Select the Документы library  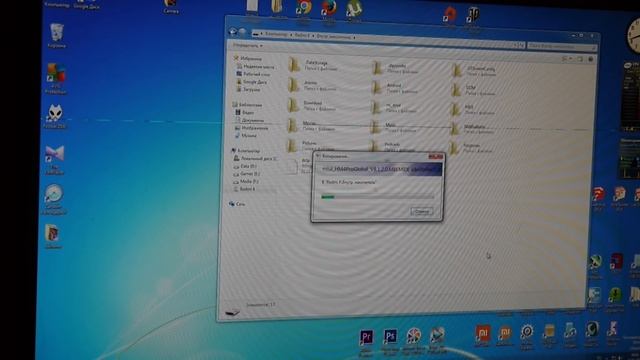click(x=249, y=120)
